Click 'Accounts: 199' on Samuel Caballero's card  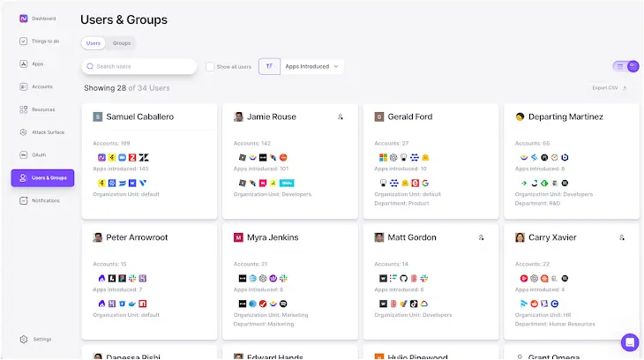pos(111,144)
